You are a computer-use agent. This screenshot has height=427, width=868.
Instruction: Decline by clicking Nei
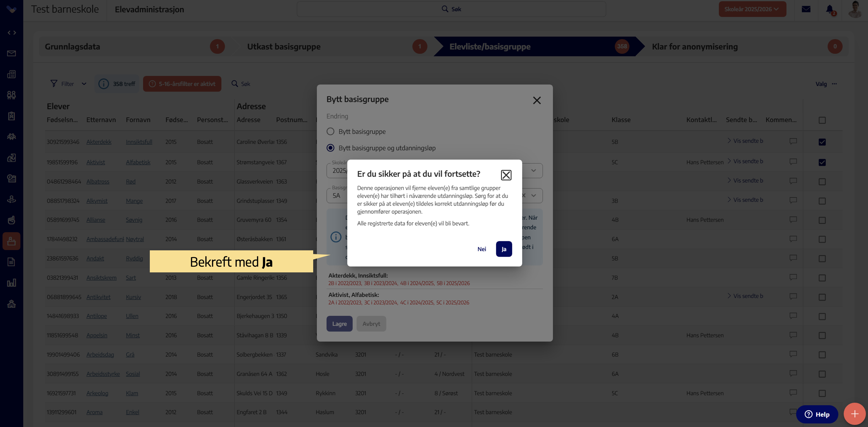481,249
